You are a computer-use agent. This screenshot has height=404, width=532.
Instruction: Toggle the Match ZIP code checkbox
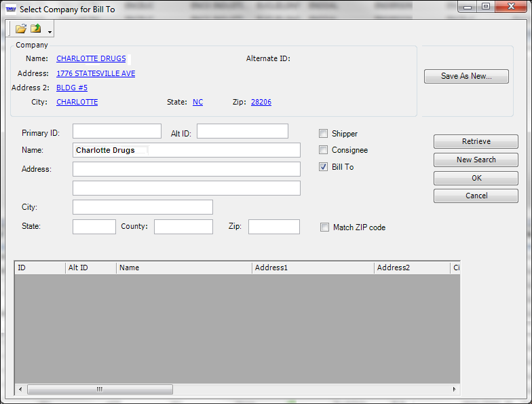(324, 227)
